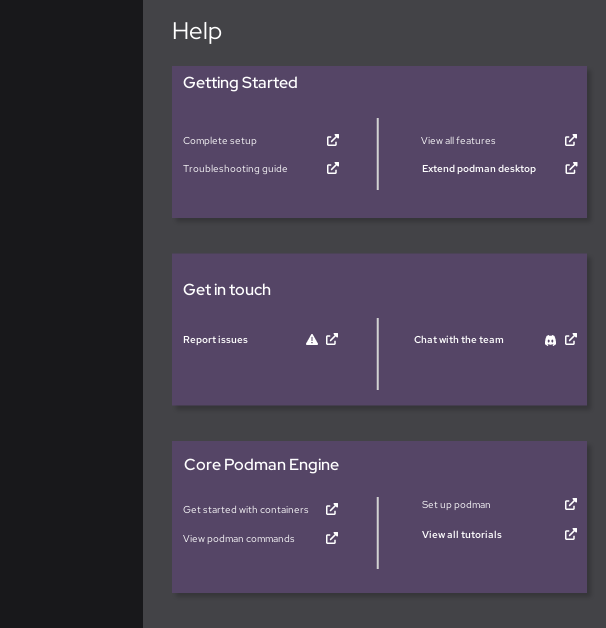Open external link icon for View all features
This screenshot has height=628, width=606.
(x=571, y=140)
